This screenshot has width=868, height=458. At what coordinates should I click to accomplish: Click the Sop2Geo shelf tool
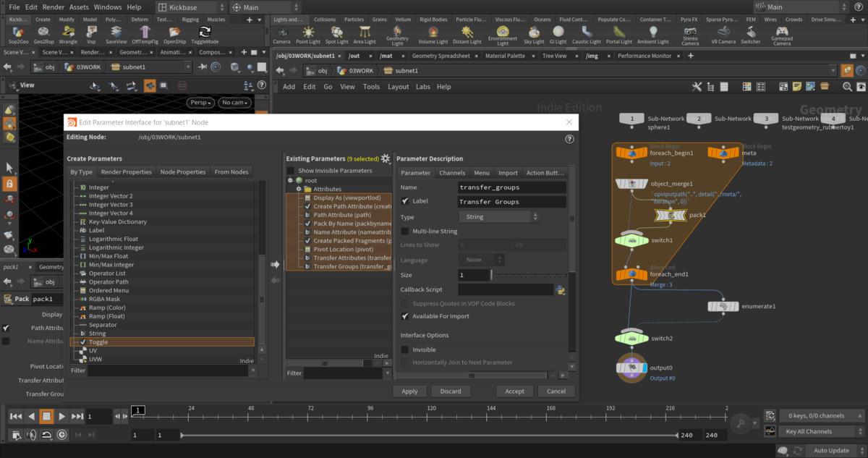point(19,34)
